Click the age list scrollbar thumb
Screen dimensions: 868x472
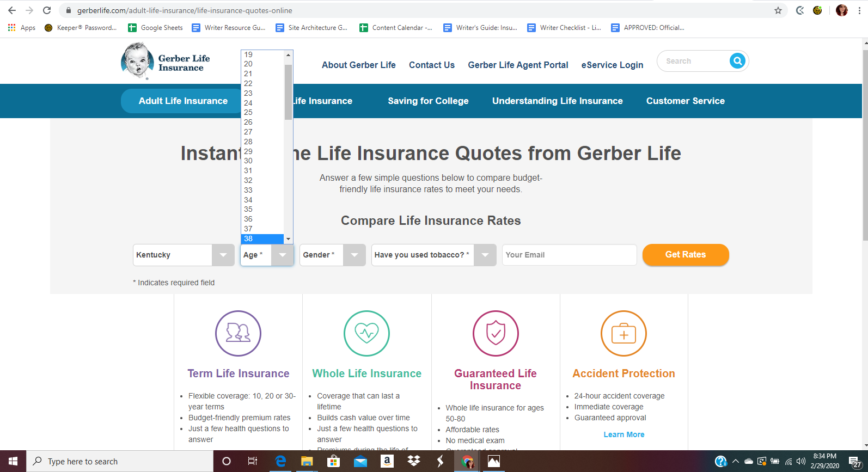tap(288, 91)
